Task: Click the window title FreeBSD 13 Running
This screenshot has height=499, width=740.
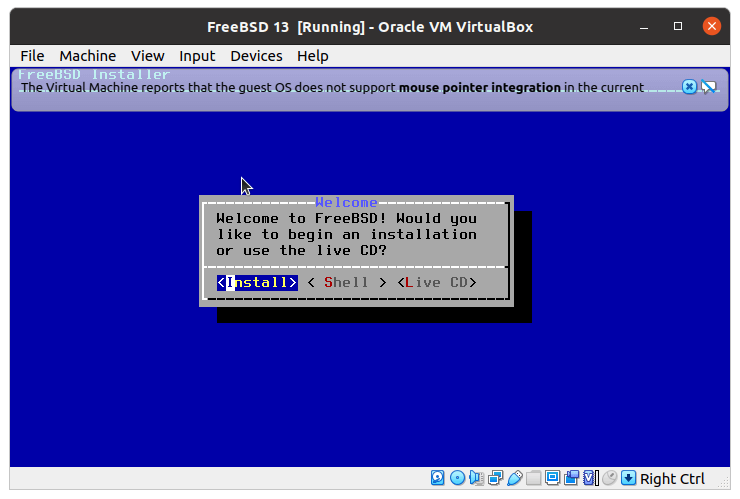Action: 370,27
